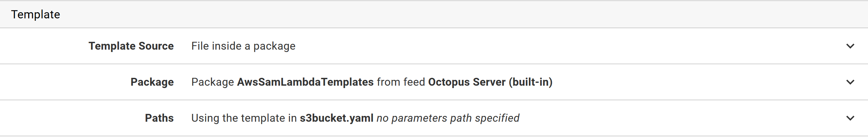This screenshot has width=868, height=137.
Task: Select the "File inside a package" summary text
Action: click(x=243, y=46)
